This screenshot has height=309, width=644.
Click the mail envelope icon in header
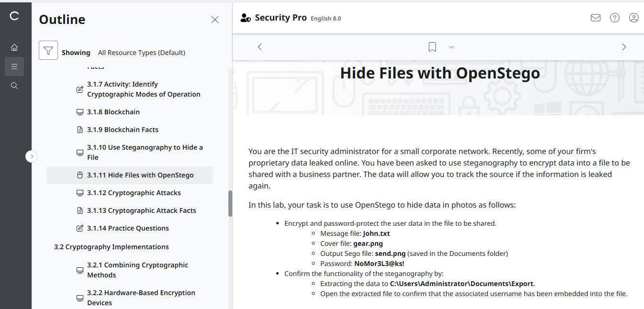[595, 18]
